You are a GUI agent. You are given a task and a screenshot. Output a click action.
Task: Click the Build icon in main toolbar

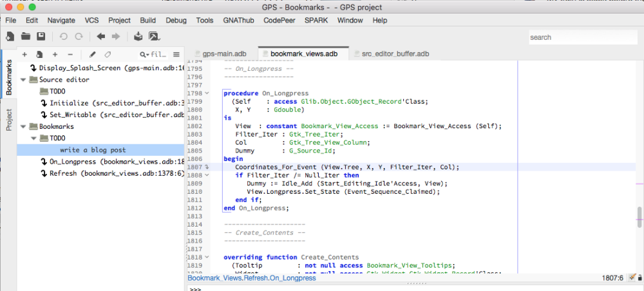click(x=138, y=37)
